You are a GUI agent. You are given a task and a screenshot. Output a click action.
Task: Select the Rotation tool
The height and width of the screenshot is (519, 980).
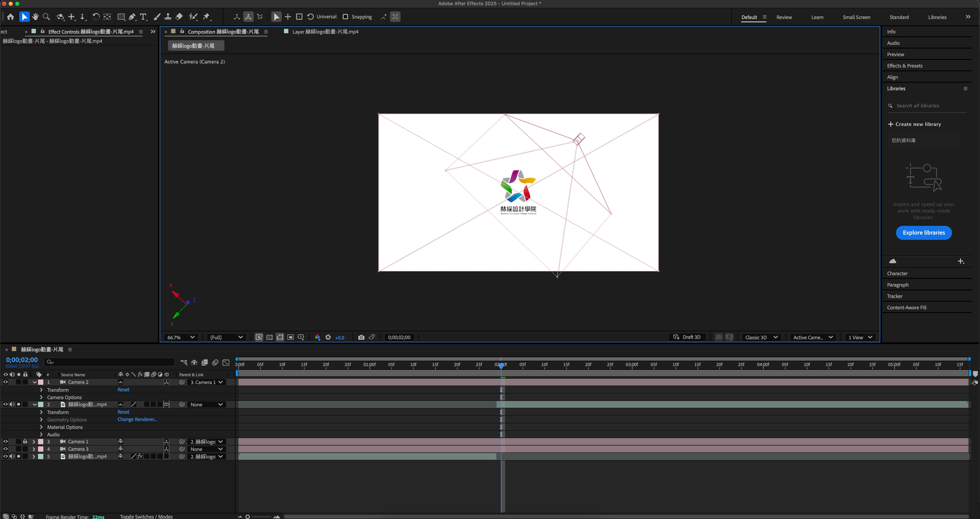click(x=96, y=17)
